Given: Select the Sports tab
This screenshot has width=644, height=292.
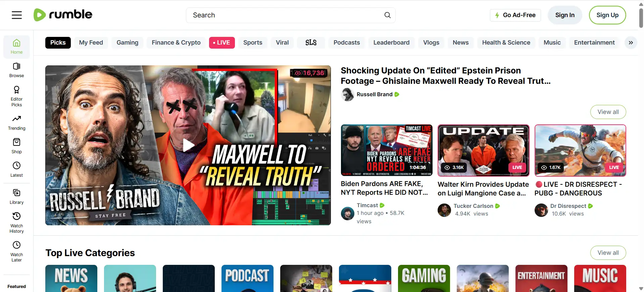Looking at the screenshot, I should (253, 43).
